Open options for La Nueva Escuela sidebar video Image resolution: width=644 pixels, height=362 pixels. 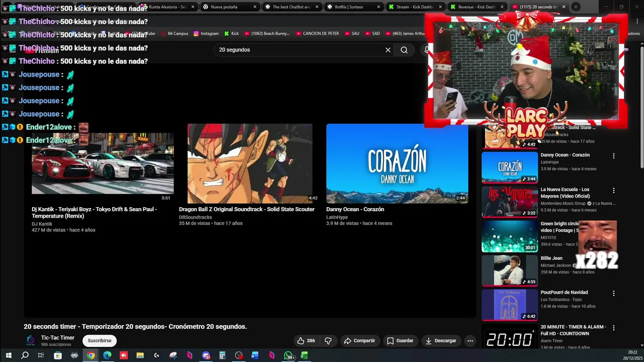613,191
